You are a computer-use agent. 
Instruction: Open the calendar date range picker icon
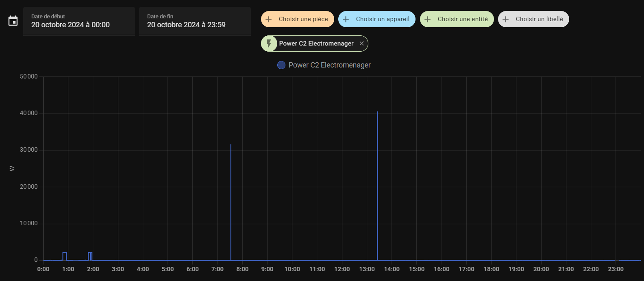[x=13, y=21]
